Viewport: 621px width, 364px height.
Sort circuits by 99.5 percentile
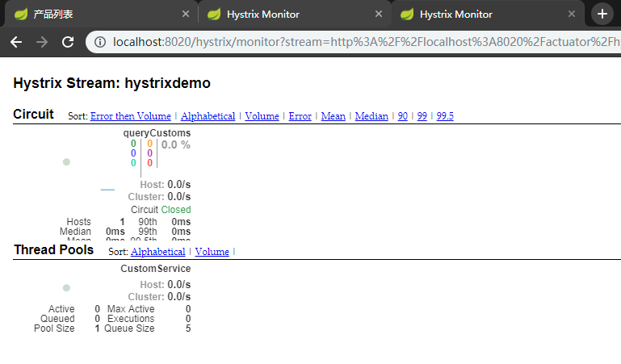[445, 116]
